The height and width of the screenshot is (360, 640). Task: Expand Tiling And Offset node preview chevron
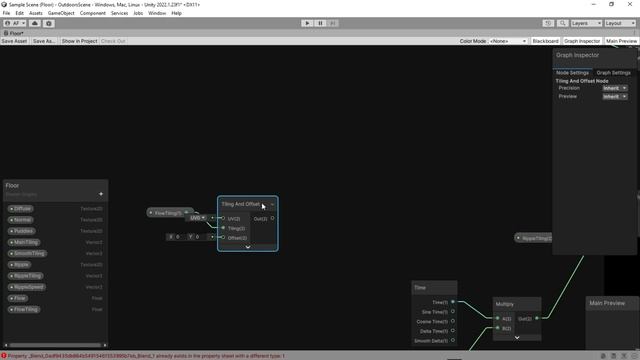248,247
